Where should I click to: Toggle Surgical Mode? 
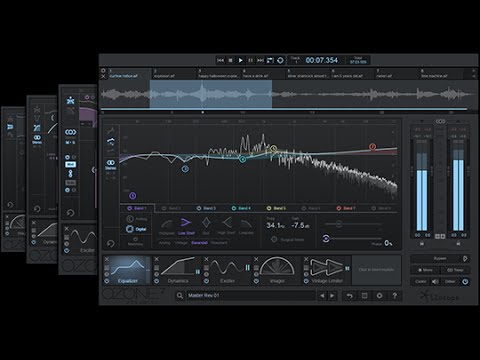point(288,239)
